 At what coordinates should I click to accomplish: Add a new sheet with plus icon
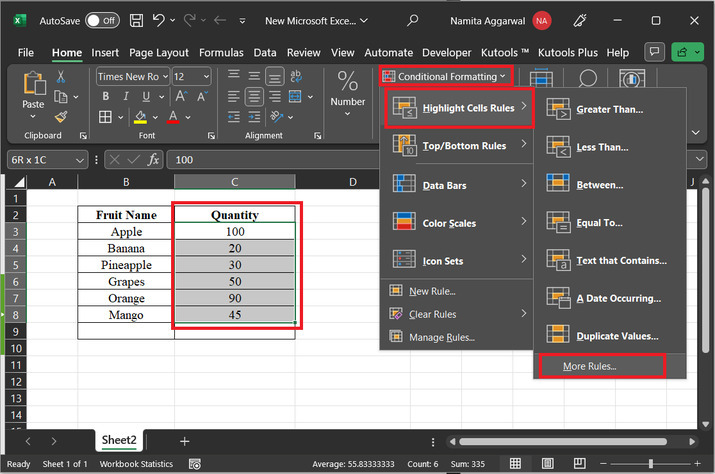[x=184, y=441]
